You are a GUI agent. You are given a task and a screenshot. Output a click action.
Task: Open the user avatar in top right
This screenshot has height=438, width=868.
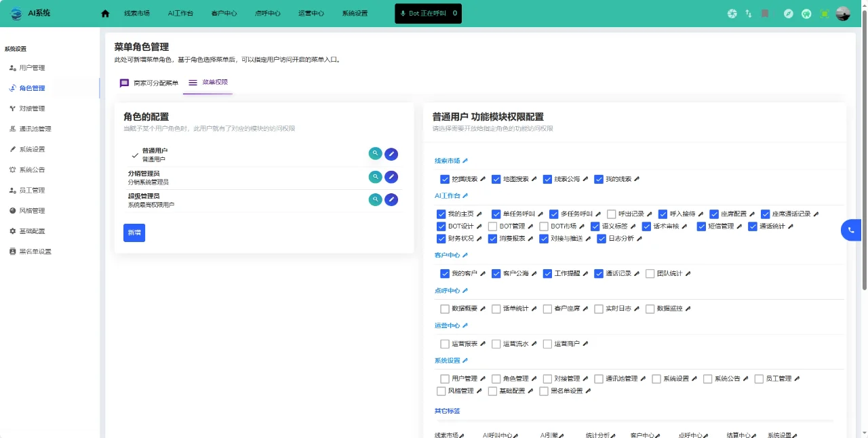tap(843, 14)
